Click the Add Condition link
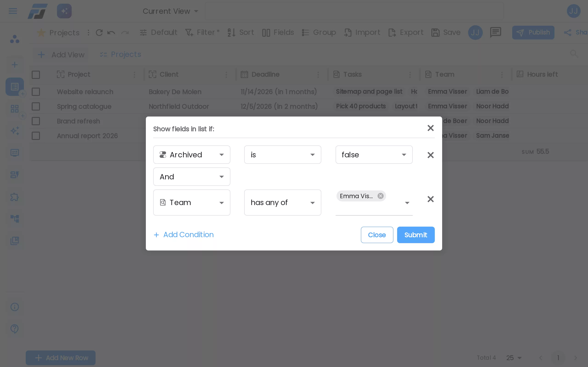The image size is (588, 367). click(x=184, y=235)
